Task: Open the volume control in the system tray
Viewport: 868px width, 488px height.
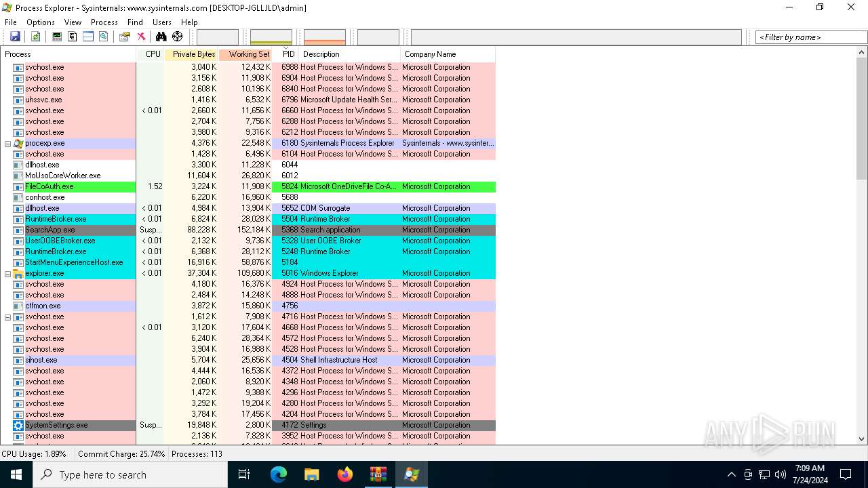Action: pos(781,474)
